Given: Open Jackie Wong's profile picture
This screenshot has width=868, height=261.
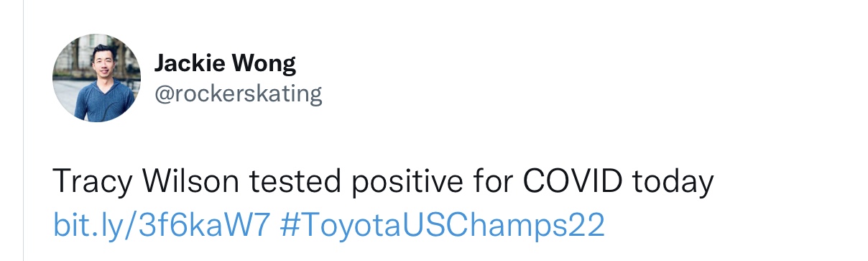Looking at the screenshot, I should pos(96,78).
